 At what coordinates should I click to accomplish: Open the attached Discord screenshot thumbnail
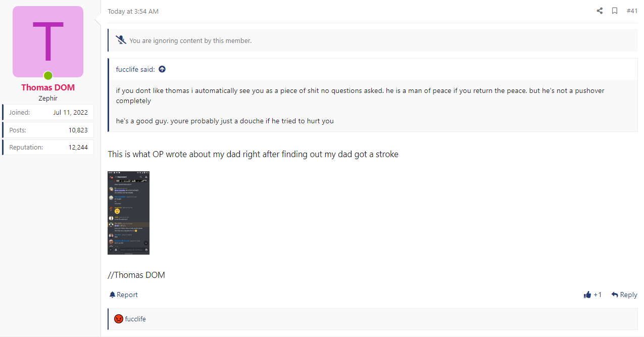coord(128,213)
